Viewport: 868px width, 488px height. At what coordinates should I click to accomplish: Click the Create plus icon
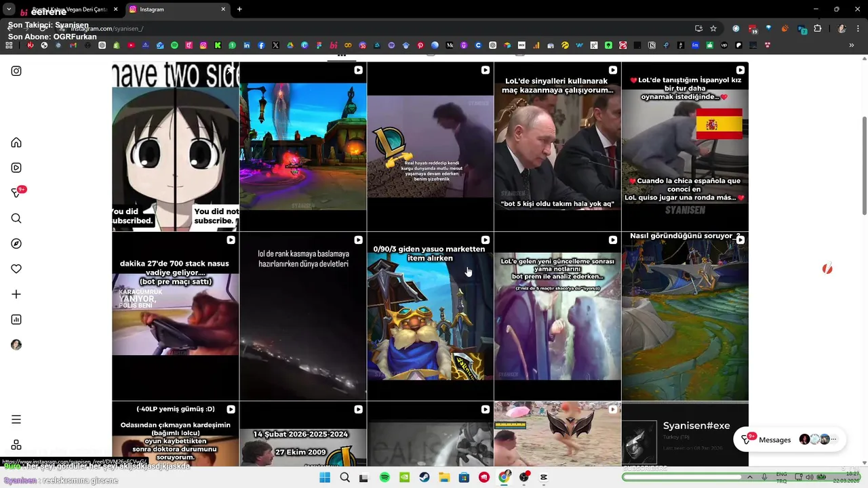coord(16,294)
